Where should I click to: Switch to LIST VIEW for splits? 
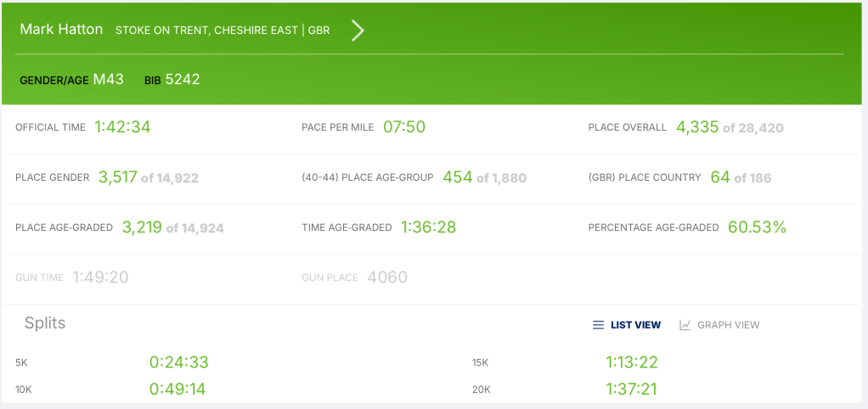click(635, 325)
